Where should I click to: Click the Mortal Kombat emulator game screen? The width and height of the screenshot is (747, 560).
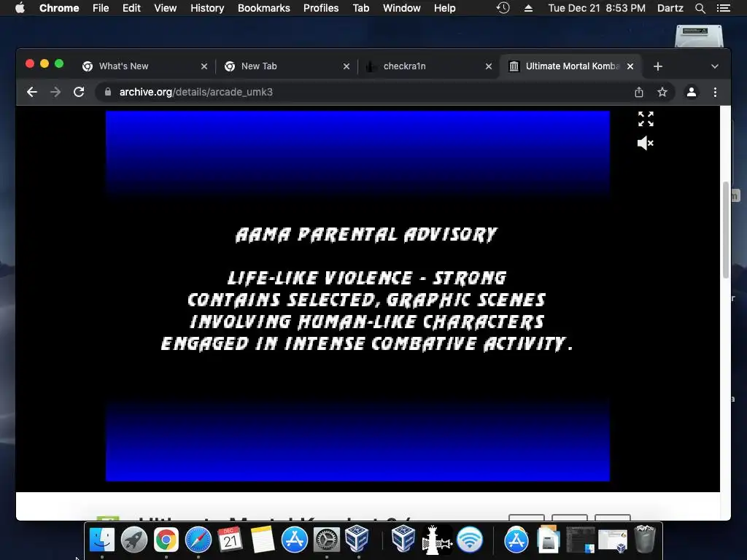pos(357,296)
